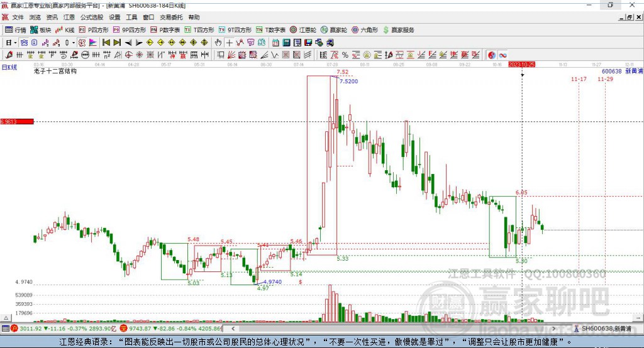Open the 设置 menu
The image size is (644, 348).
(114, 17)
